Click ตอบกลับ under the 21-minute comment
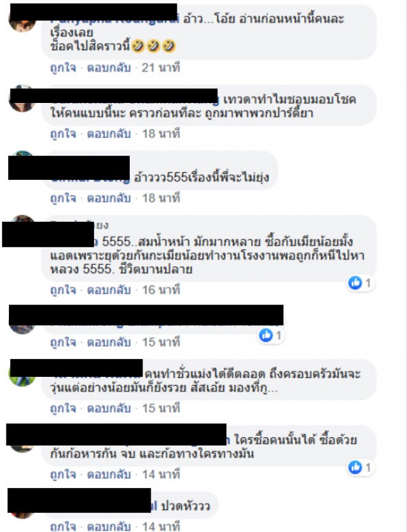The image size is (407, 532). point(109,68)
